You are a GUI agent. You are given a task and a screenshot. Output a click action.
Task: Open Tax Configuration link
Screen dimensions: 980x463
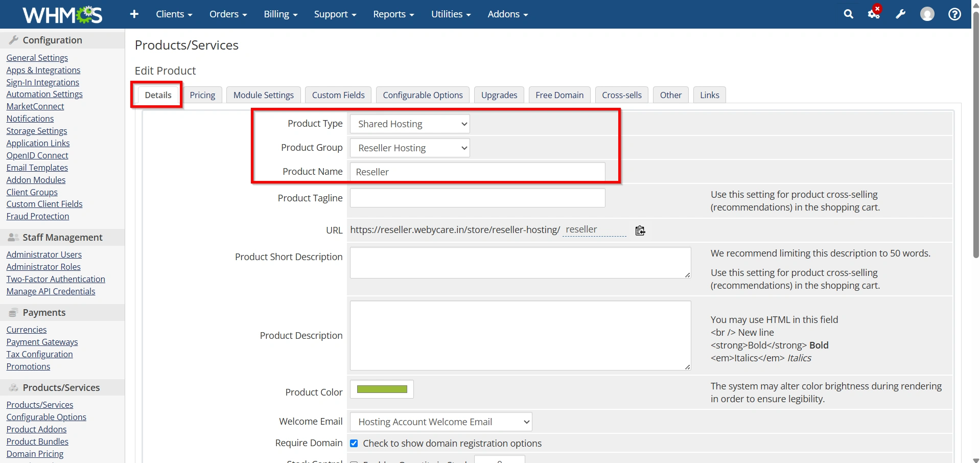[40, 354]
